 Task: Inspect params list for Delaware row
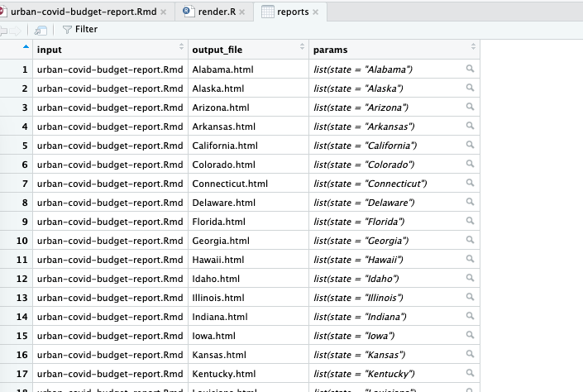click(x=470, y=202)
